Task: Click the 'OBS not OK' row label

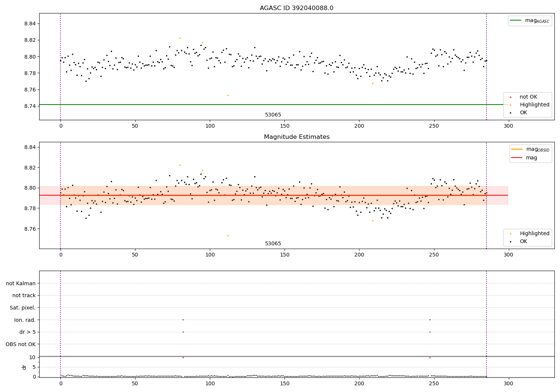Action: click(21, 344)
